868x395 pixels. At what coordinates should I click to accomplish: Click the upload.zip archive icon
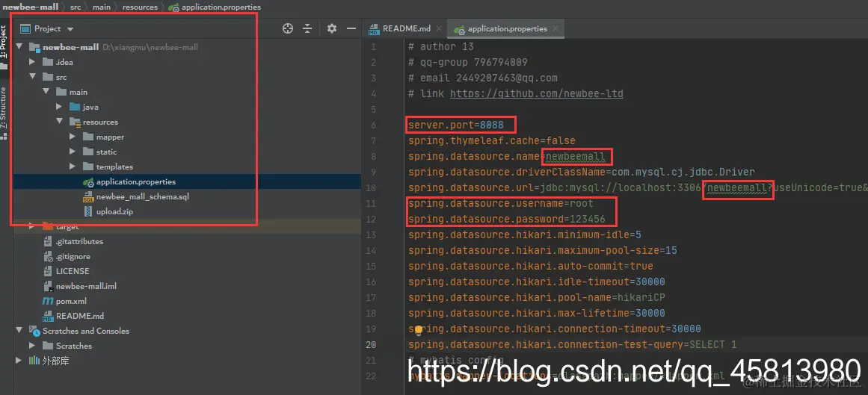[x=88, y=211]
